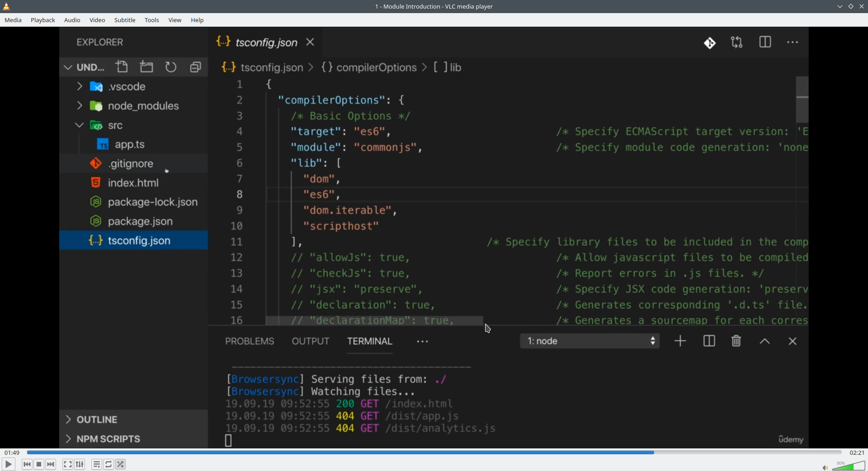Click the tsconfig.json editor tab
This screenshot has height=471, width=868.
coord(266,42)
